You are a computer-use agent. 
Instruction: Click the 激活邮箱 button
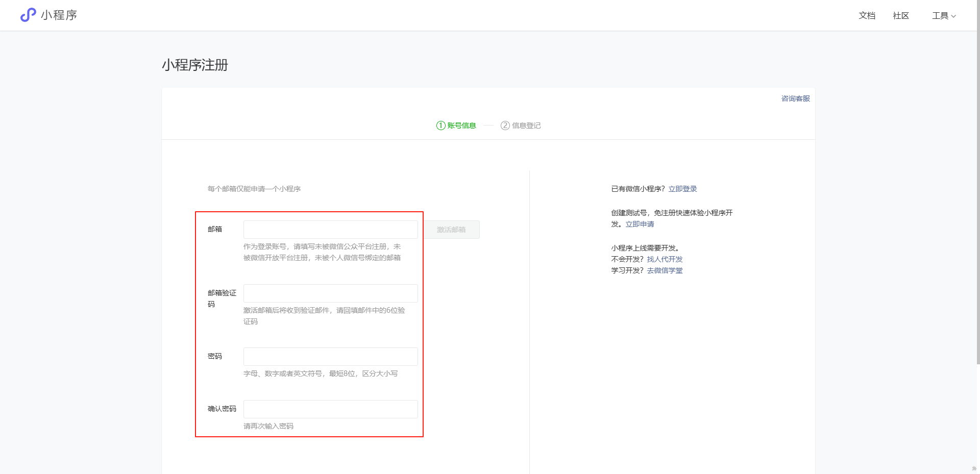[x=451, y=230]
